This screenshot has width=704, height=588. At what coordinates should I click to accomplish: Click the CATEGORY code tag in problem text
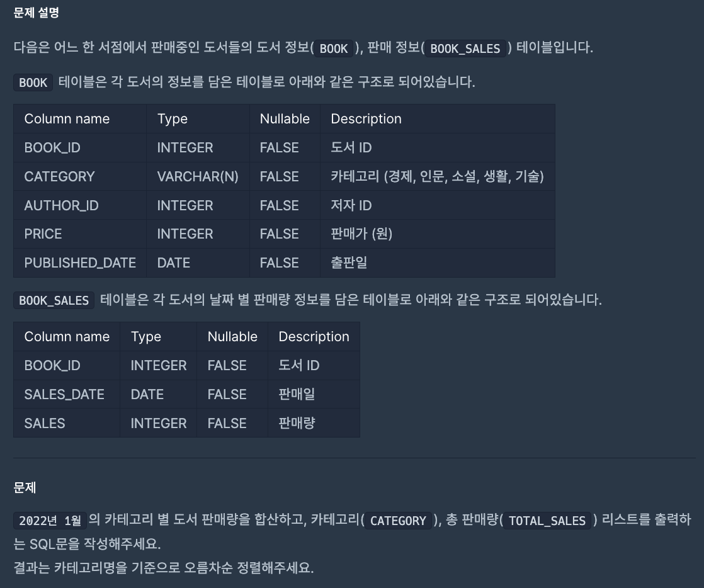click(x=398, y=520)
